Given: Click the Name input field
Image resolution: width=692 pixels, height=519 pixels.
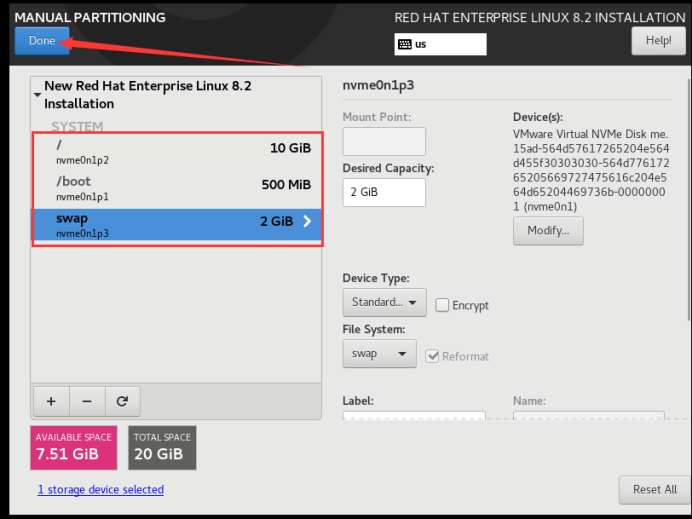Looking at the screenshot, I should (589, 416).
